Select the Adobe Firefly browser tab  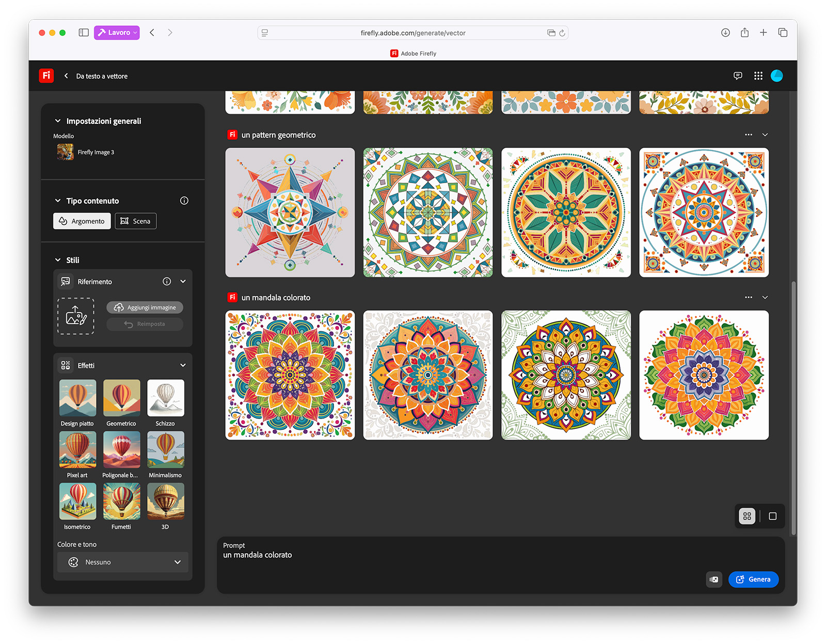413,53
